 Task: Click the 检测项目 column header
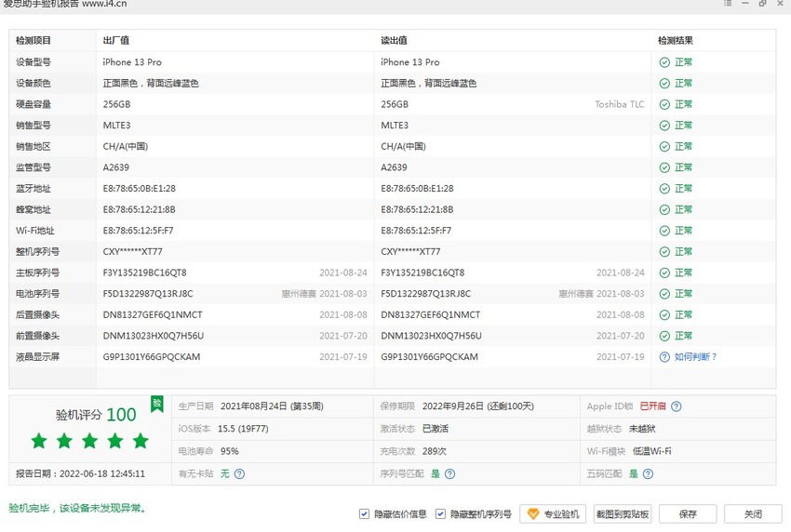34,40
